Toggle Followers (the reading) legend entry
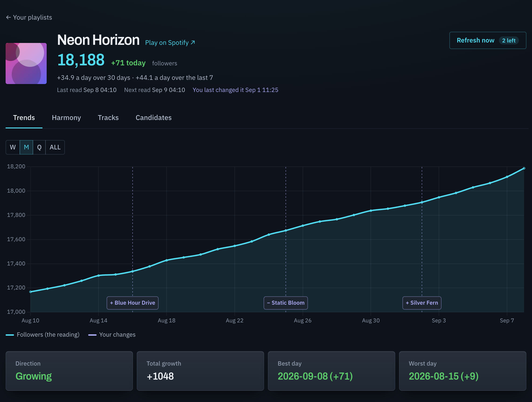The width and height of the screenshot is (532, 402). 42,335
